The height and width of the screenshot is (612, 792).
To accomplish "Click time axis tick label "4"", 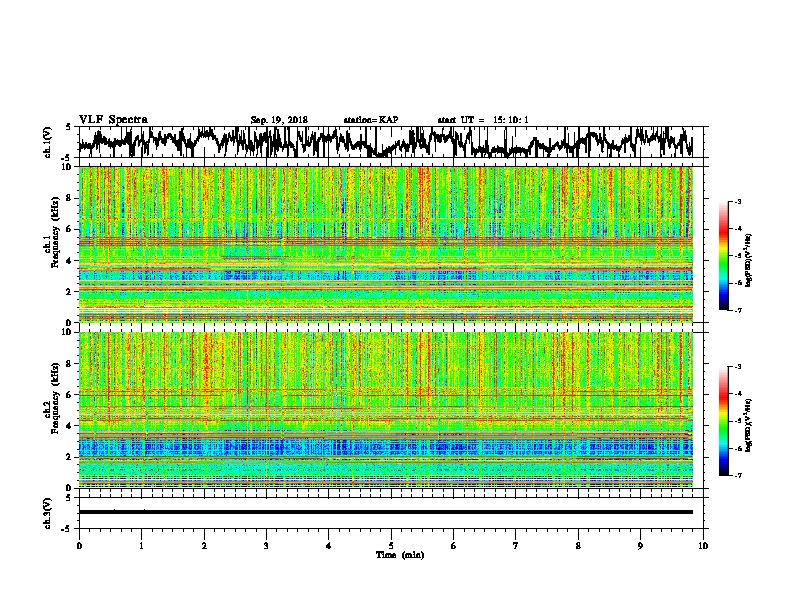I will 329,546.
